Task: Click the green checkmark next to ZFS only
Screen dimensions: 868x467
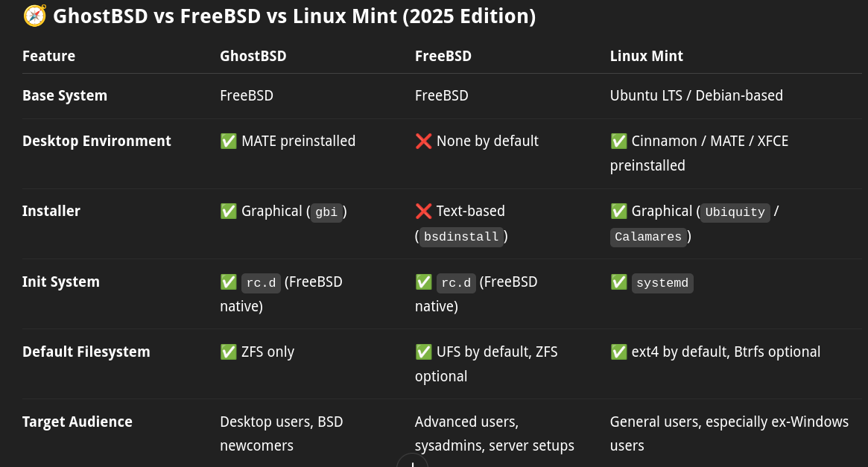Action: coord(228,352)
